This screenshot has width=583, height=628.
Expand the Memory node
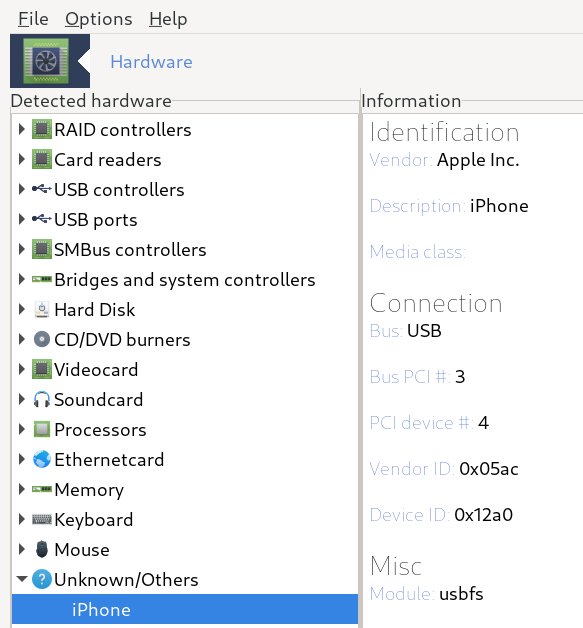coord(22,489)
